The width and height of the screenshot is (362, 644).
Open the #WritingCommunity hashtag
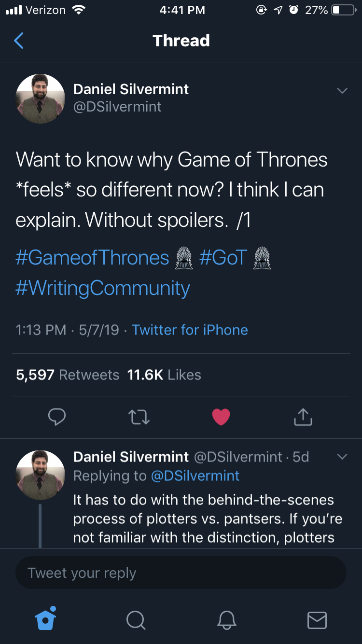click(x=103, y=288)
